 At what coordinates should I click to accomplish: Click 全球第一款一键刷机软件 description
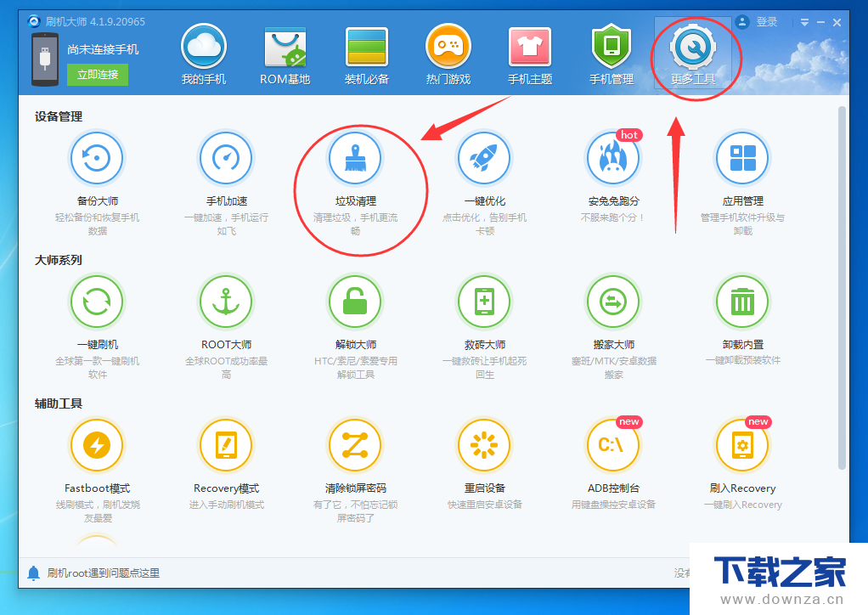tap(97, 368)
